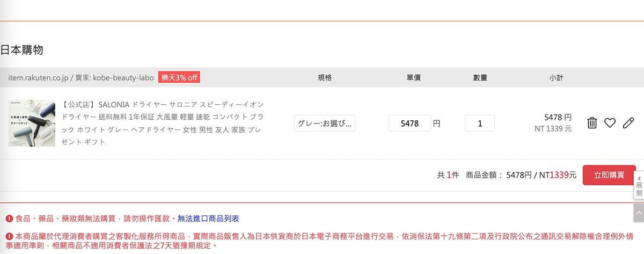Screen dimensions: 644x254
Task: Click warning icon beside consumer protection notice
Action: [x=9, y=236]
